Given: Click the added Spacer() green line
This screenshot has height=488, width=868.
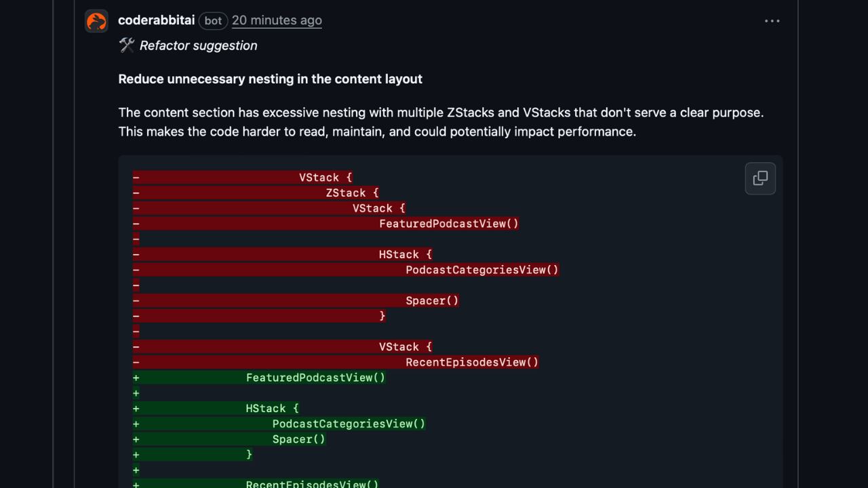Looking at the screenshot, I should [229, 439].
